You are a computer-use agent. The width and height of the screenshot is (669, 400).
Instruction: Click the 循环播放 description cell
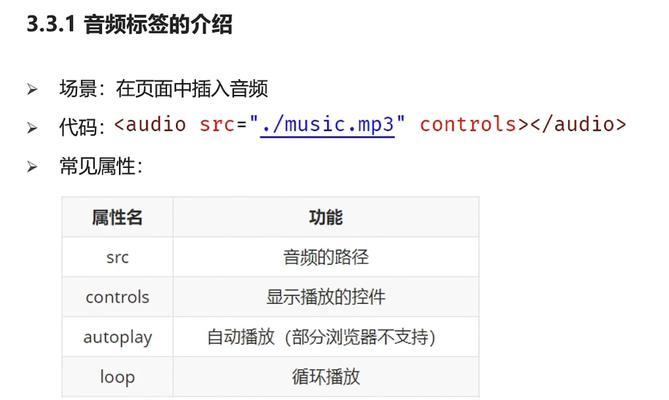(326, 377)
